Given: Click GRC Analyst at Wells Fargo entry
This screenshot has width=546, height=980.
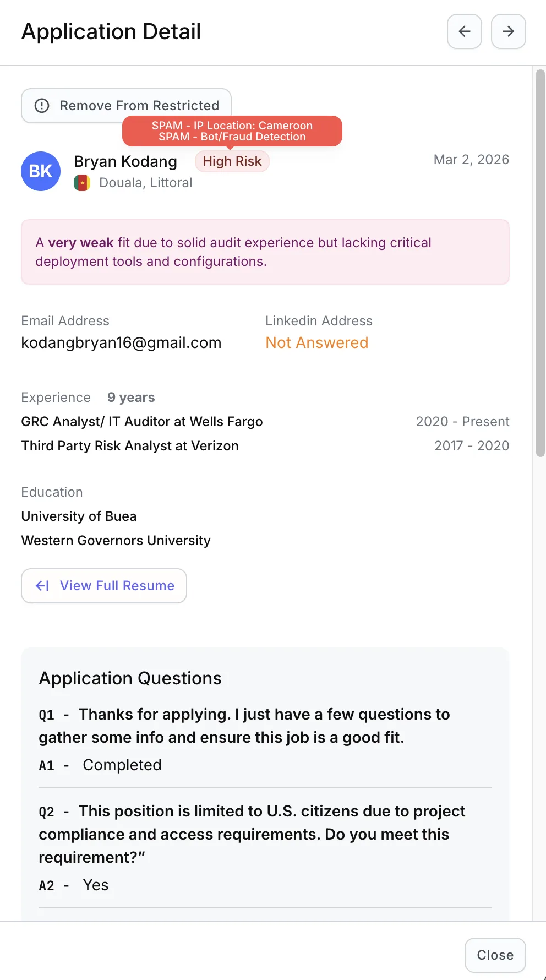Looking at the screenshot, I should coord(142,422).
